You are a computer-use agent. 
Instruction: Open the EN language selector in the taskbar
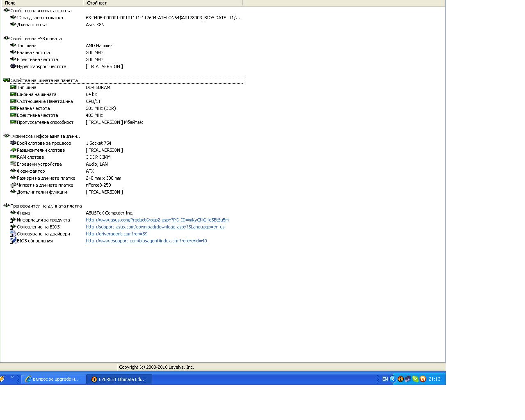pos(385,379)
